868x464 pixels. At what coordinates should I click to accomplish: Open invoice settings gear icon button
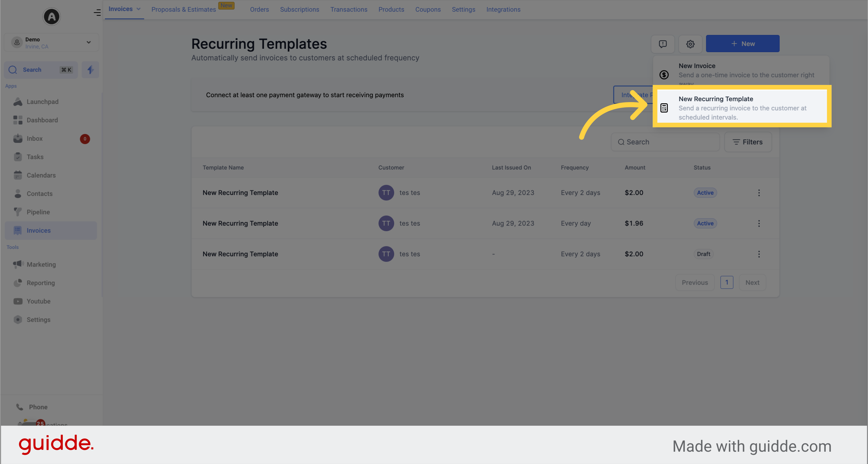[x=690, y=44]
